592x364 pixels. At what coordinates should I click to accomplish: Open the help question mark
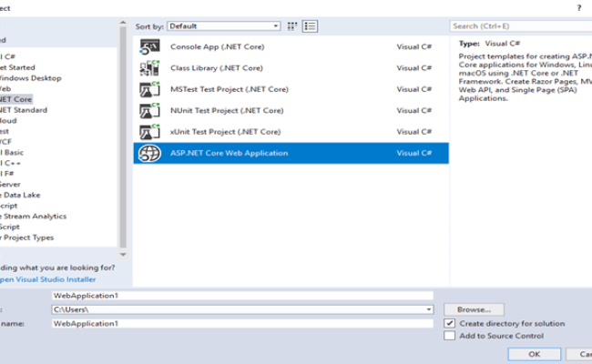pyautogui.click(x=578, y=8)
